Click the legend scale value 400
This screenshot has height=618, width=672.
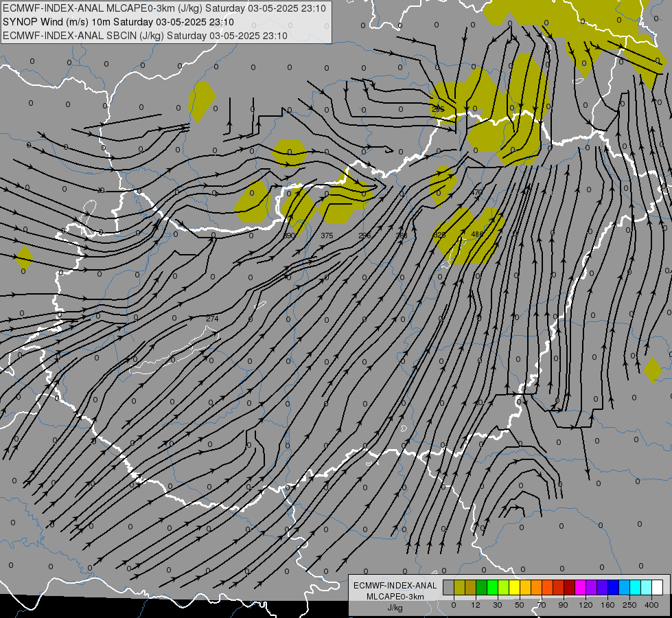(x=651, y=605)
